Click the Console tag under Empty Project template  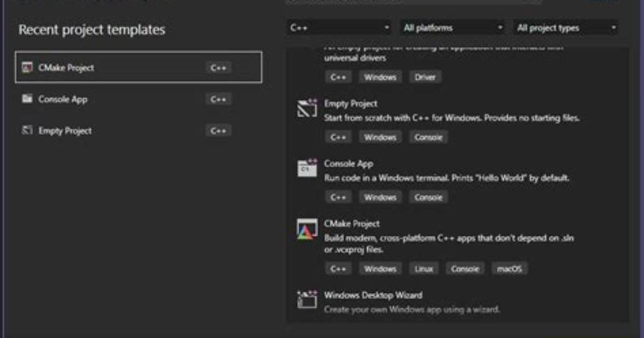coord(428,137)
